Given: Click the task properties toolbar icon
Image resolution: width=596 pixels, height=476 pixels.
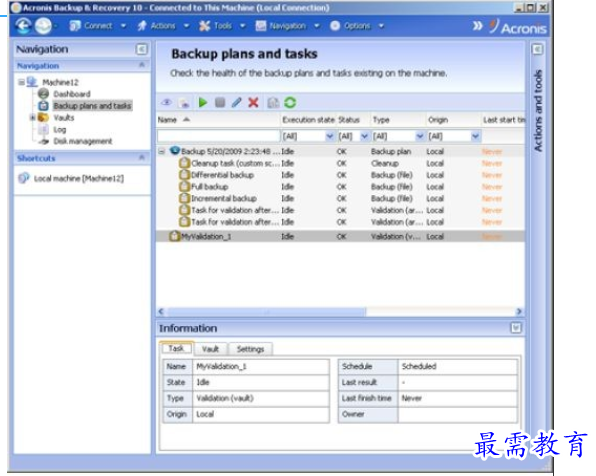Looking at the screenshot, I should [x=273, y=103].
